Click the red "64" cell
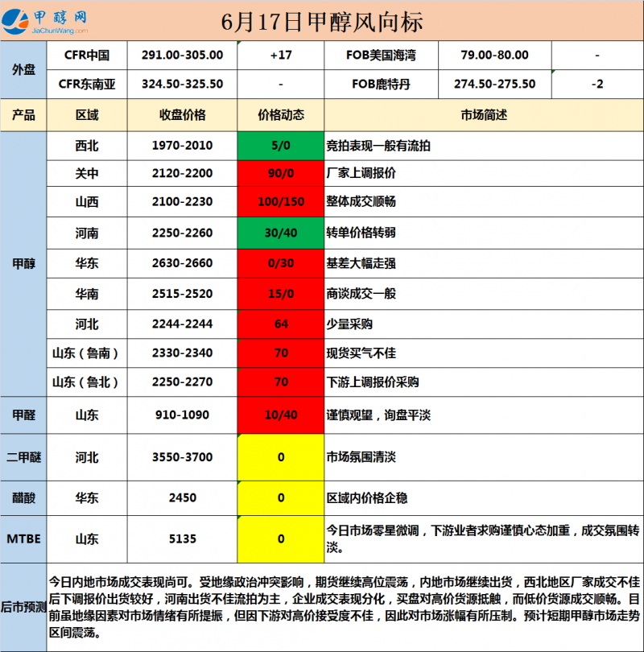 click(x=281, y=324)
